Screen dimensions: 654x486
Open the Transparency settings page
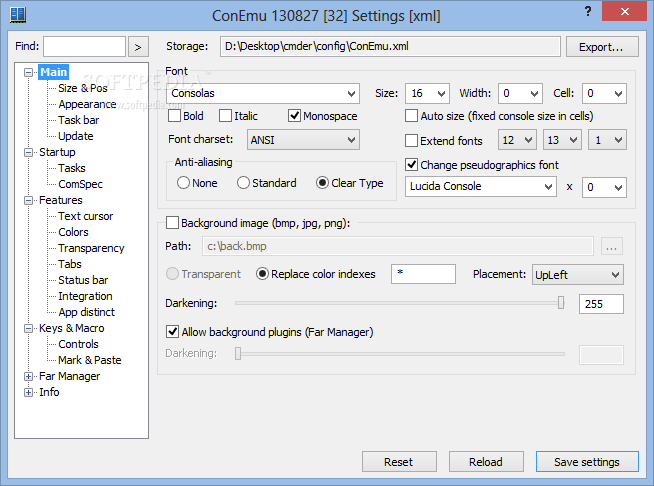(x=91, y=248)
